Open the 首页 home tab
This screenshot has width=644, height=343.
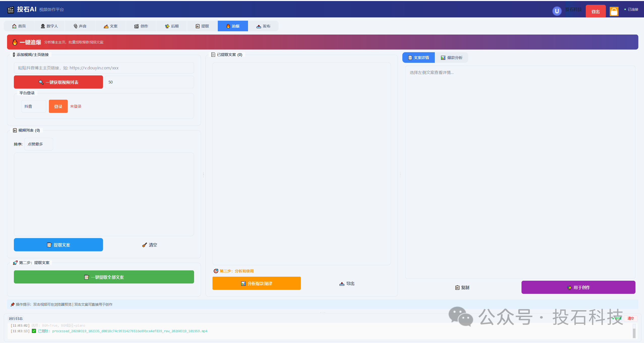pos(19,26)
